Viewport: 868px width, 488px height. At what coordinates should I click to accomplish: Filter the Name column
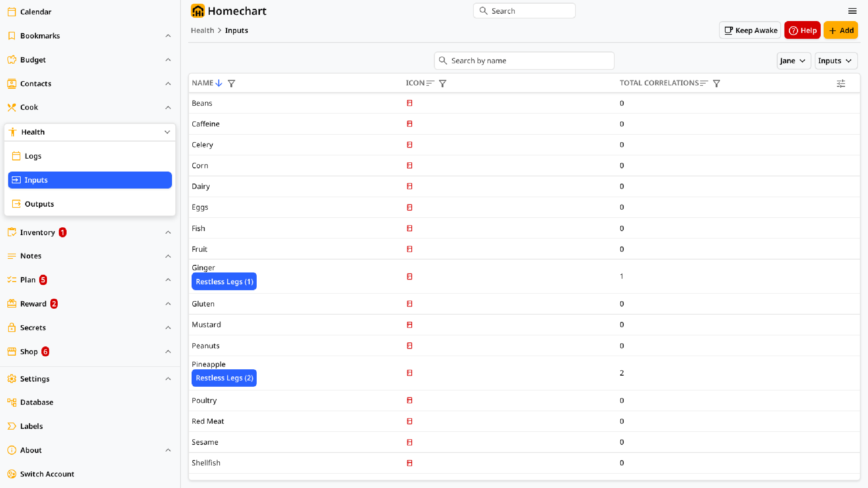point(232,84)
